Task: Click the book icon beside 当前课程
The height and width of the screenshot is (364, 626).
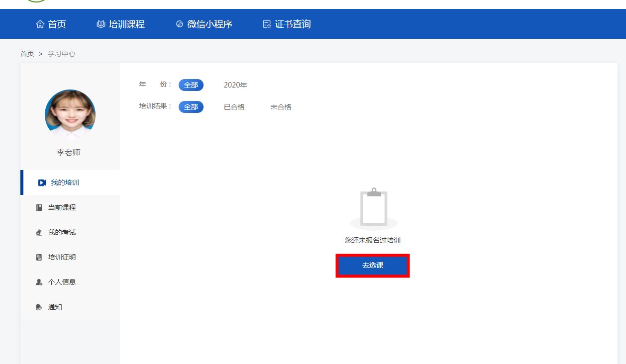Action: pos(39,208)
